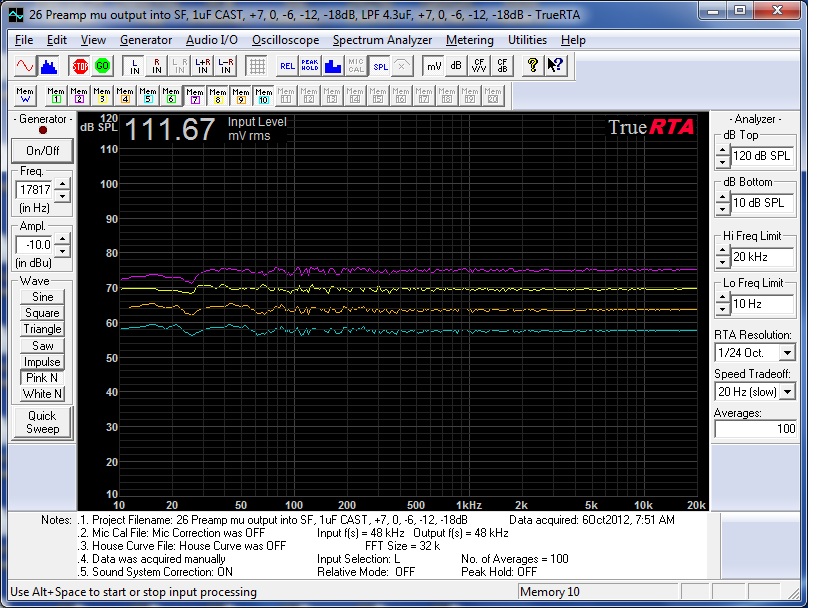Select the White N noise button
The width and height of the screenshot is (819, 608).
(x=42, y=394)
